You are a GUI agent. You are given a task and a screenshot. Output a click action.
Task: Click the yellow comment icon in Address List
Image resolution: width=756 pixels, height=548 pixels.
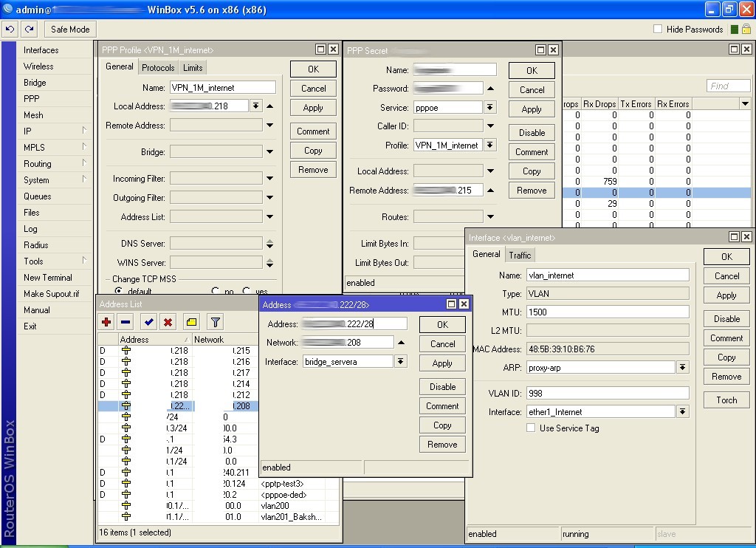click(192, 322)
